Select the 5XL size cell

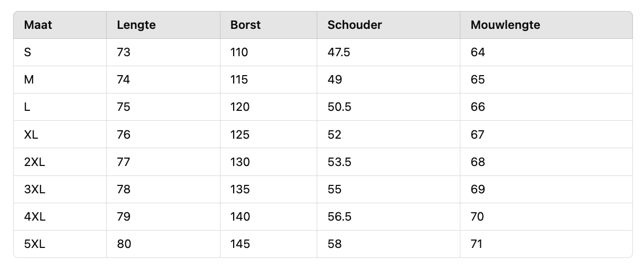35,244
